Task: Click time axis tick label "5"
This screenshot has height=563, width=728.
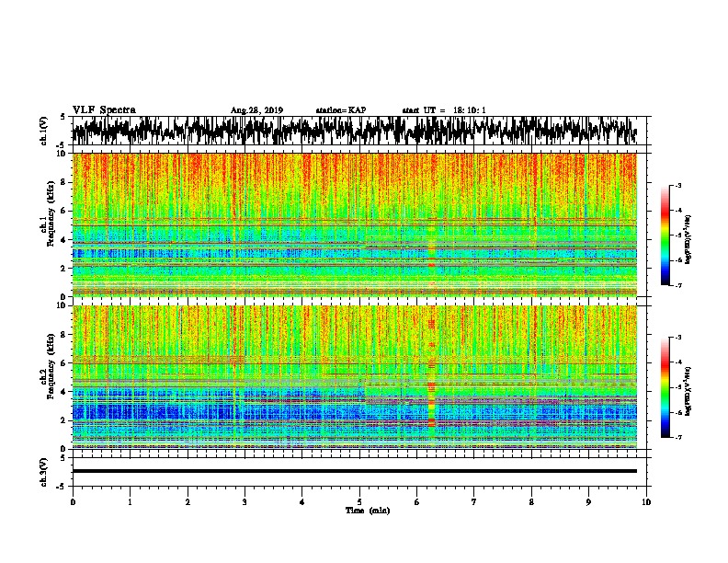Action: (359, 502)
